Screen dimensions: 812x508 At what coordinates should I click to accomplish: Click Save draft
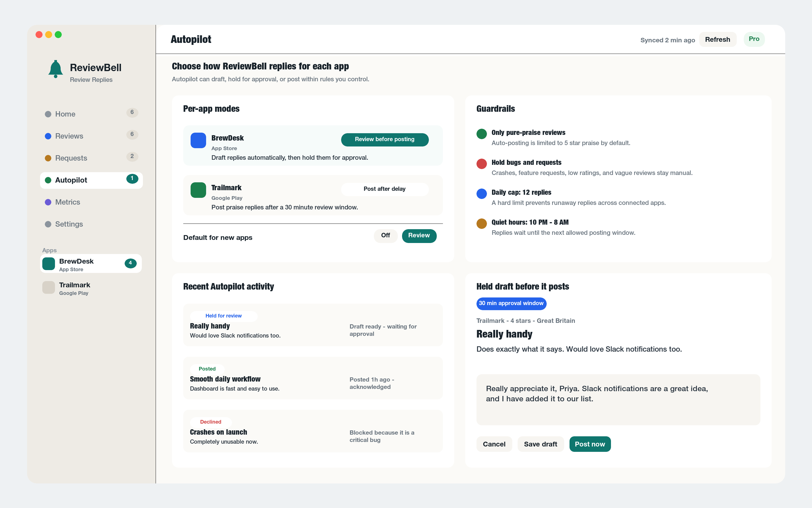point(540,444)
